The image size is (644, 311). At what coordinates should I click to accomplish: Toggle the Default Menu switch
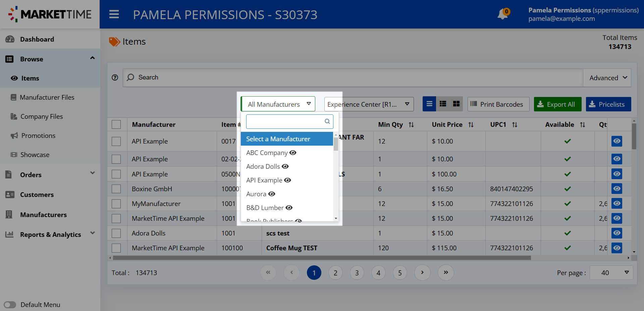pyautogui.click(x=10, y=305)
